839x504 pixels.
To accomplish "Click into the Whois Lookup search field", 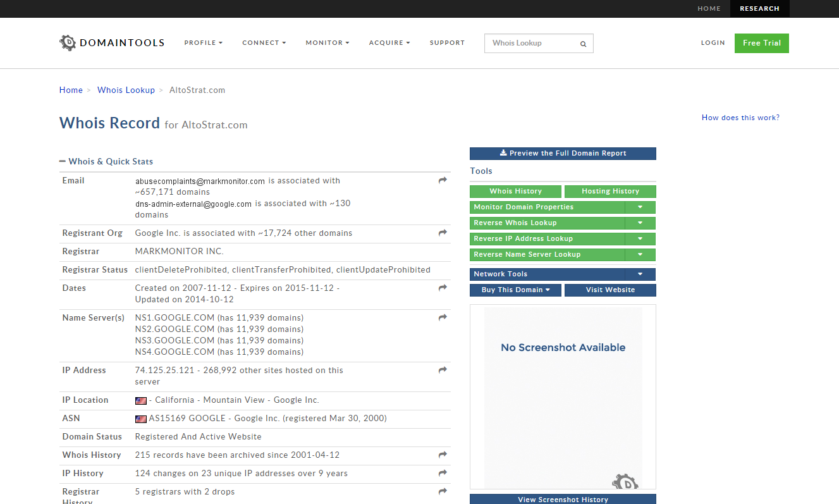I will [531, 43].
